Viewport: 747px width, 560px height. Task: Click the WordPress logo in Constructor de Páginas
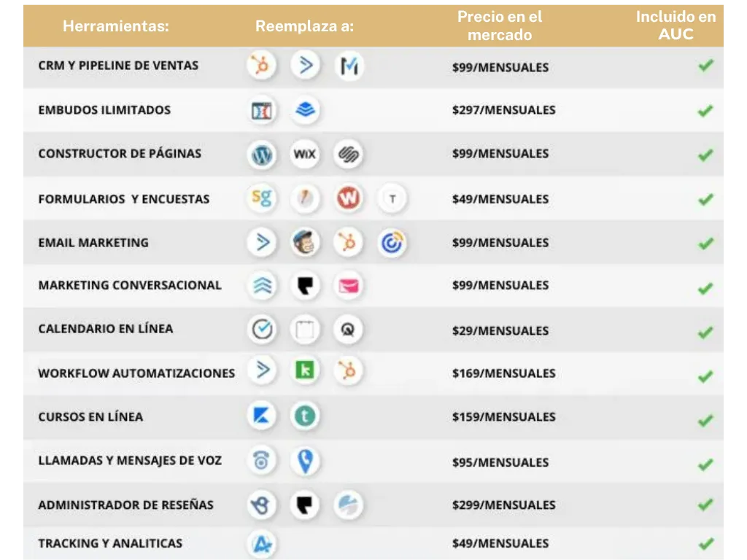tap(261, 155)
